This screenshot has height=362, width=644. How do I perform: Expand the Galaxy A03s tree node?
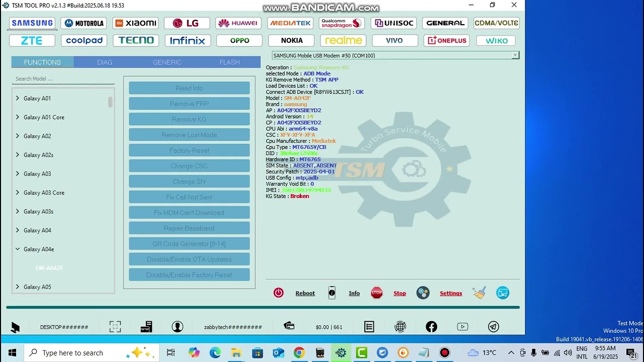[18, 212]
